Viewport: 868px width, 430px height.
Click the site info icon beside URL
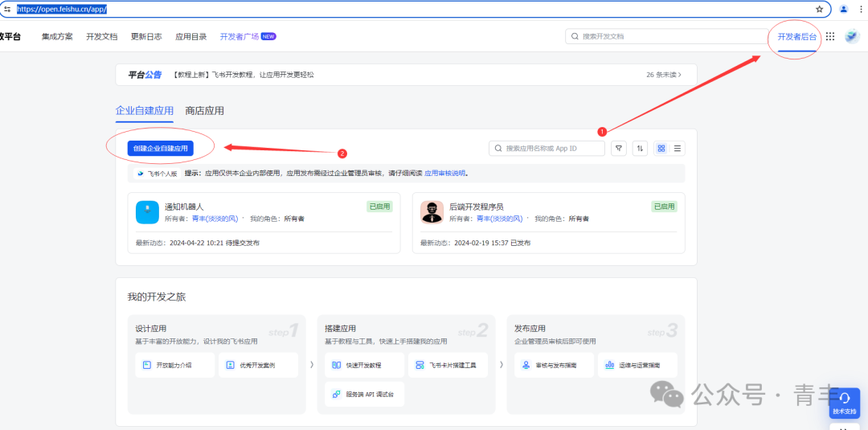point(7,9)
